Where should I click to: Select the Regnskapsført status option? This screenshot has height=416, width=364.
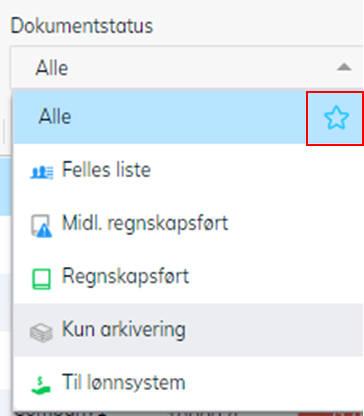125,277
